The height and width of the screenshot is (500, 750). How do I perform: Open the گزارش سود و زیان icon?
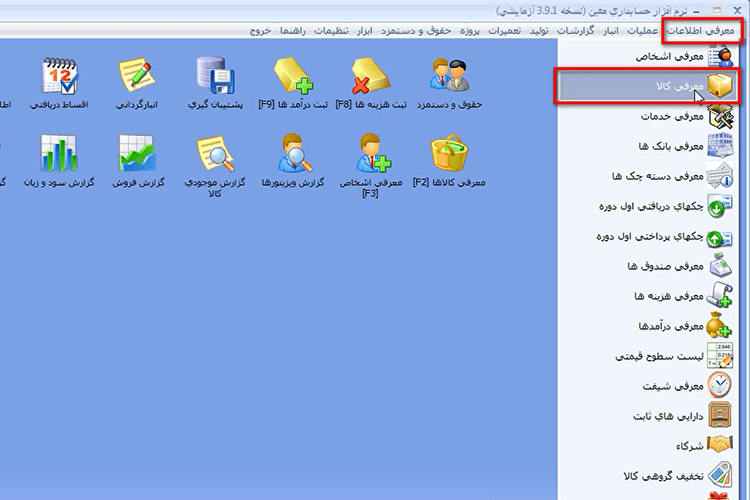tap(59, 153)
